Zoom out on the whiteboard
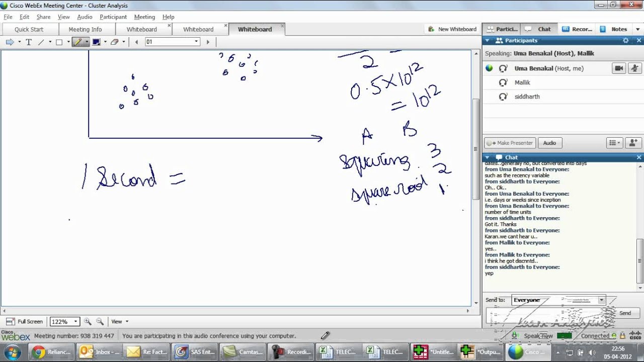644x362 pixels. click(x=100, y=321)
